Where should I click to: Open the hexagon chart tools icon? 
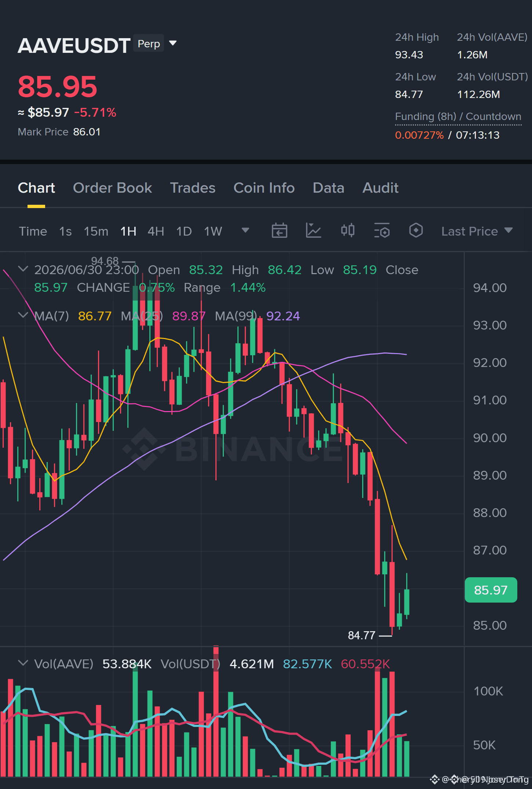[x=416, y=231]
